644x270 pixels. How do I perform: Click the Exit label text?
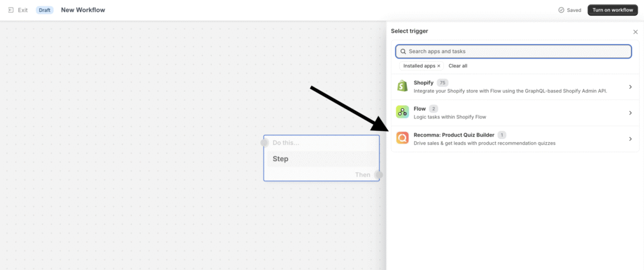click(x=23, y=10)
